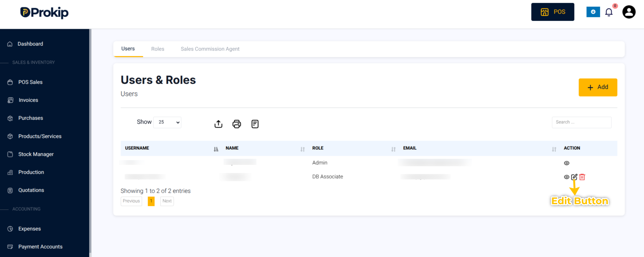
Task: Open the user profile avatar
Action: [629, 12]
